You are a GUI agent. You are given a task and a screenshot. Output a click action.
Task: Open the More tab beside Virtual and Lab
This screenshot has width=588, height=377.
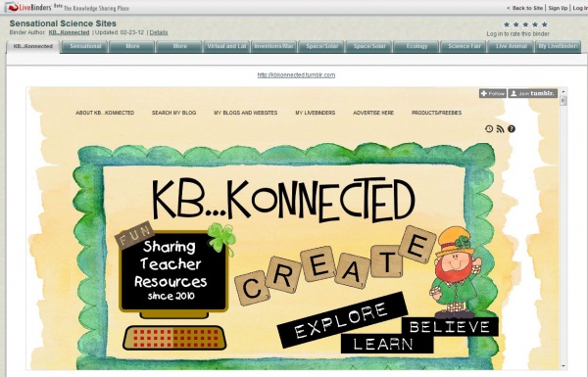click(x=179, y=46)
